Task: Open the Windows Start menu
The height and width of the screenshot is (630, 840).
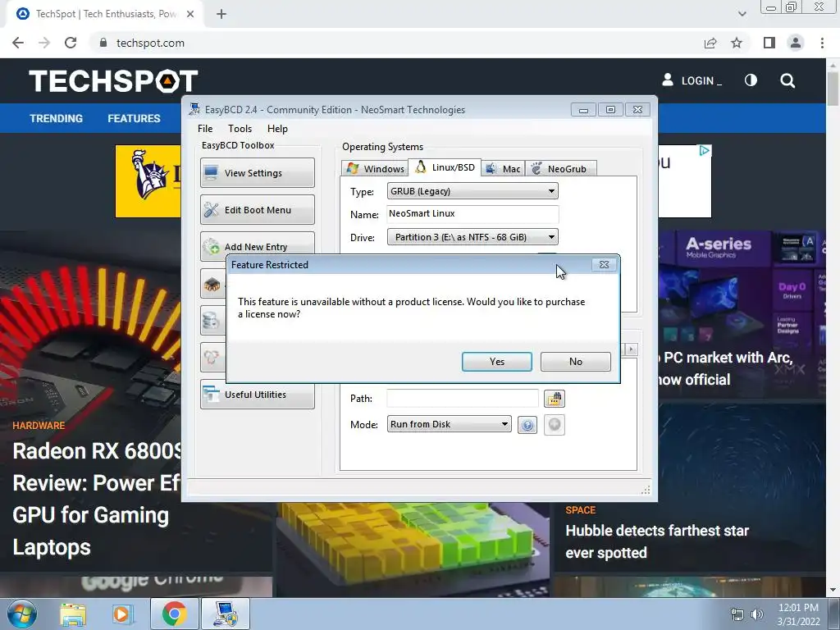Action: coord(22,614)
